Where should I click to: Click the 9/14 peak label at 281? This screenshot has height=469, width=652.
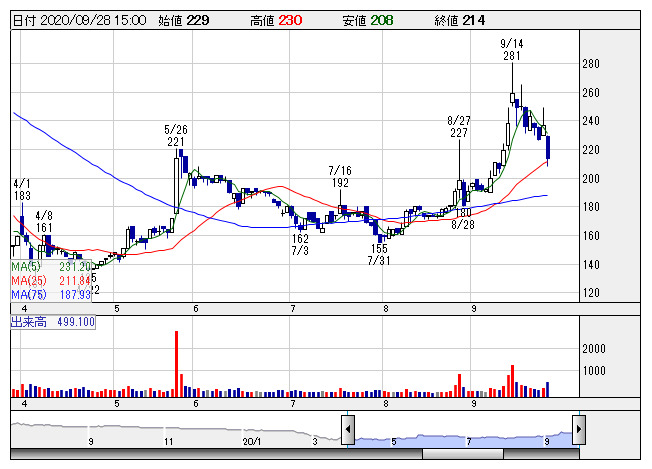pyautogui.click(x=511, y=50)
